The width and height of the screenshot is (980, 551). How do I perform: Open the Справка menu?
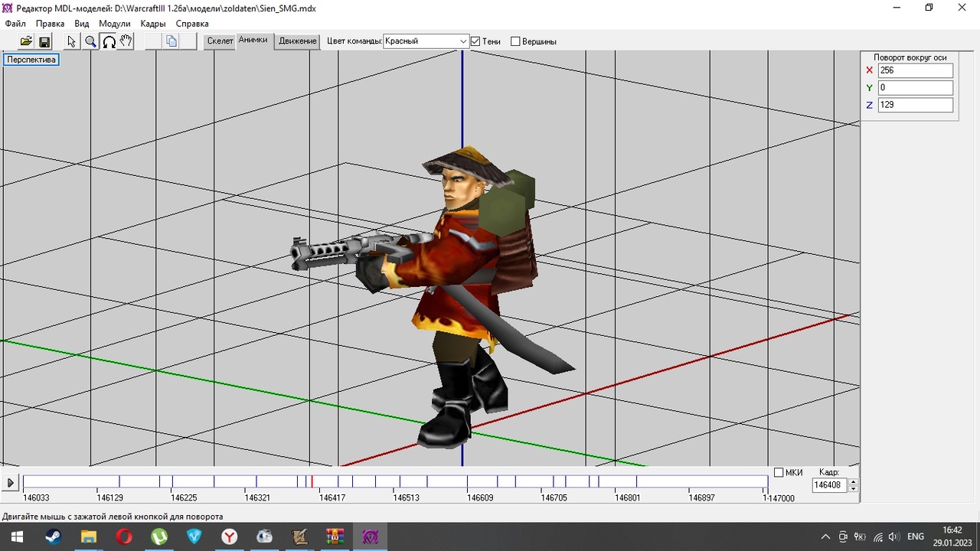192,24
